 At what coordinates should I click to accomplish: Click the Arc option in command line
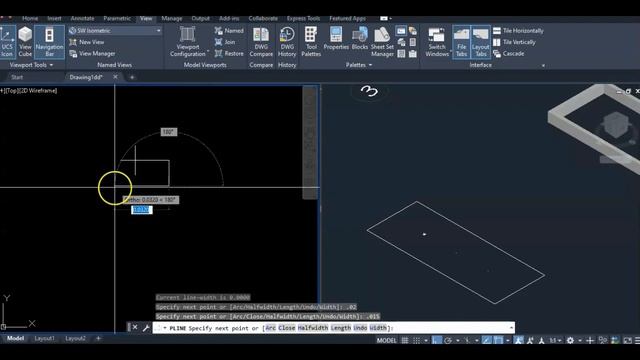tap(270, 328)
